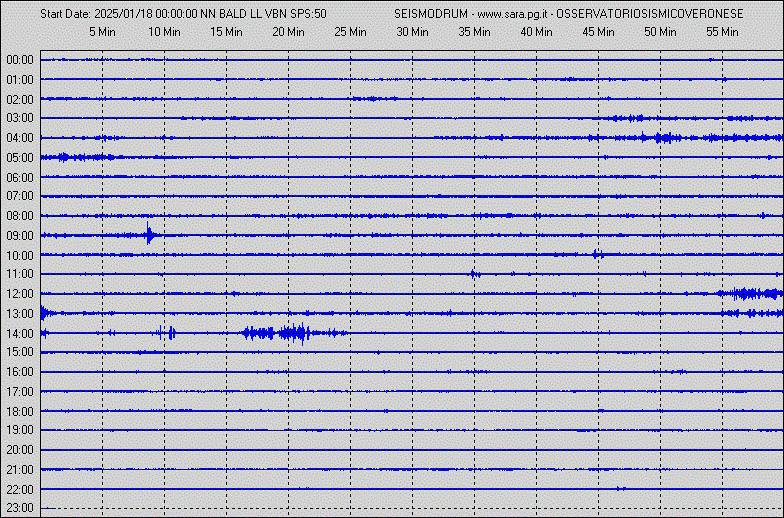The image size is (784, 518).
Task: Select the 35 Min time axis label
Action: click(474, 32)
